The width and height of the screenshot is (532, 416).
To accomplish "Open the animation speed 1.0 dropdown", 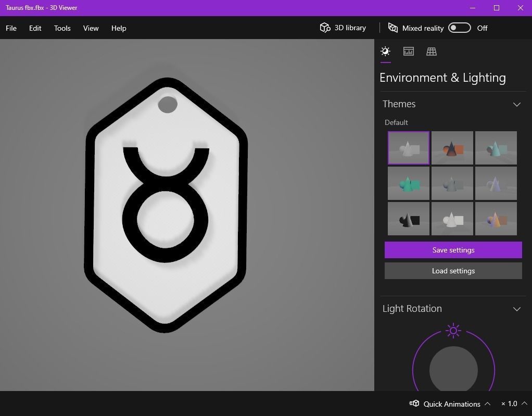I will click(514, 404).
